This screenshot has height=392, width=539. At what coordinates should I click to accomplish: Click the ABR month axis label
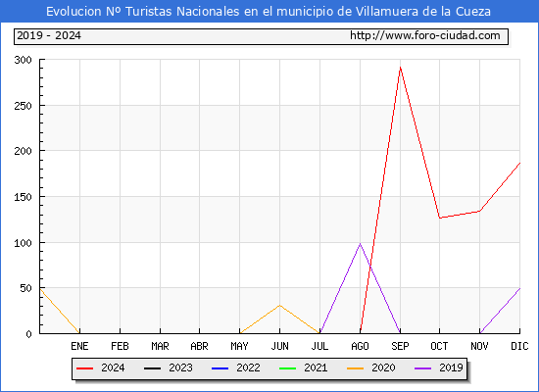click(199, 346)
